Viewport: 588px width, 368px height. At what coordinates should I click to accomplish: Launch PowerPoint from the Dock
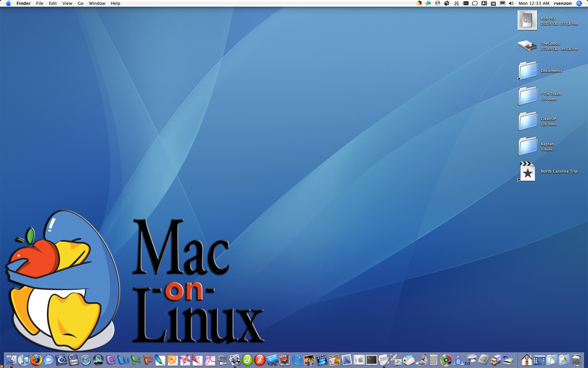(x=148, y=360)
